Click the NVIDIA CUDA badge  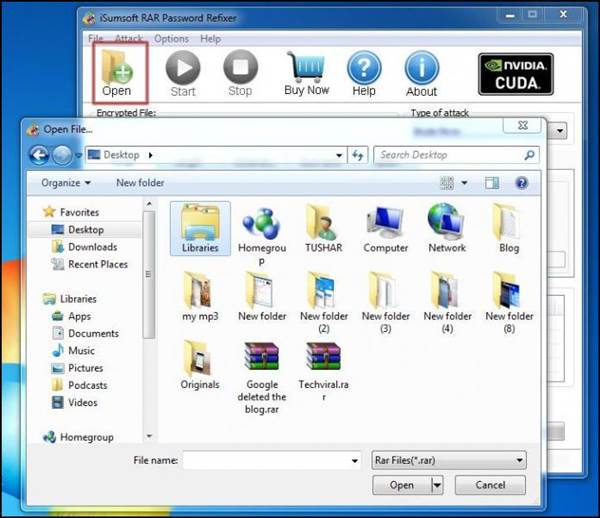coord(515,74)
